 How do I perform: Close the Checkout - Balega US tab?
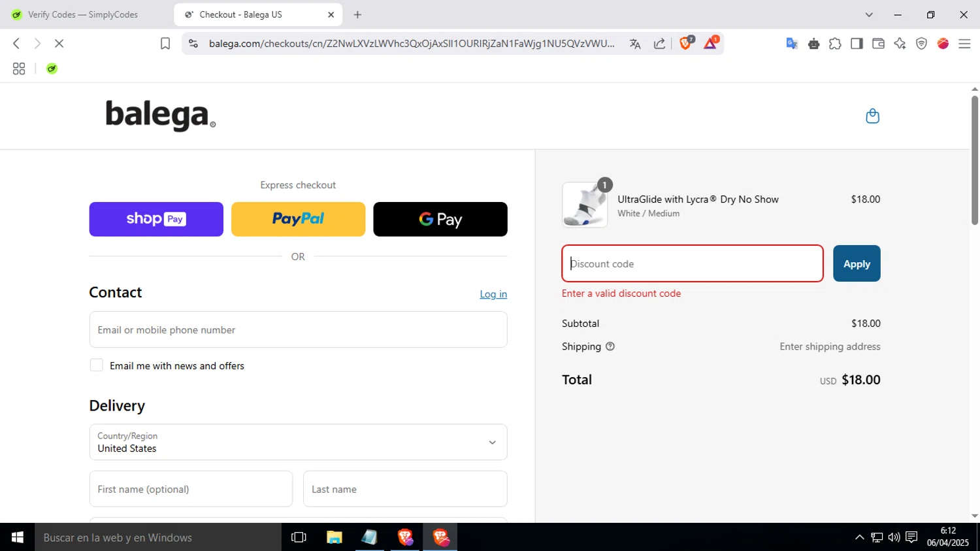(x=331, y=14)
